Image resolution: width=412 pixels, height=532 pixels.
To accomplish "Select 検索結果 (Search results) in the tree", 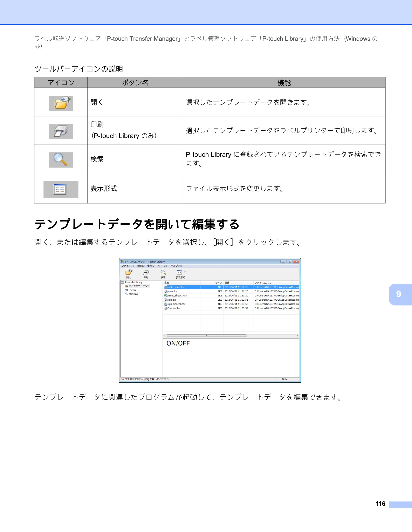I will pyautogui.click(x=133, y=294).
